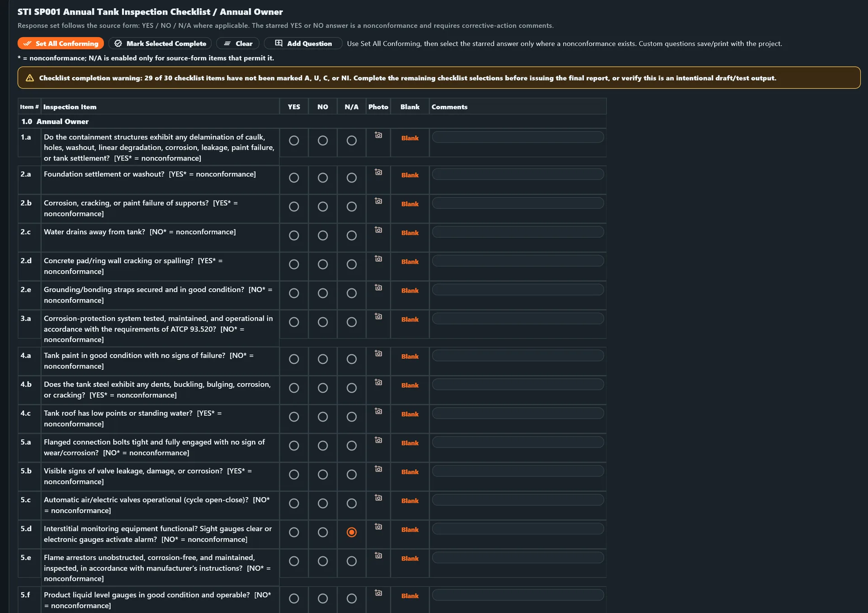Focus comments input for item 4.b
This screenshot has width=868, height=613.
(x=518, y=385)
